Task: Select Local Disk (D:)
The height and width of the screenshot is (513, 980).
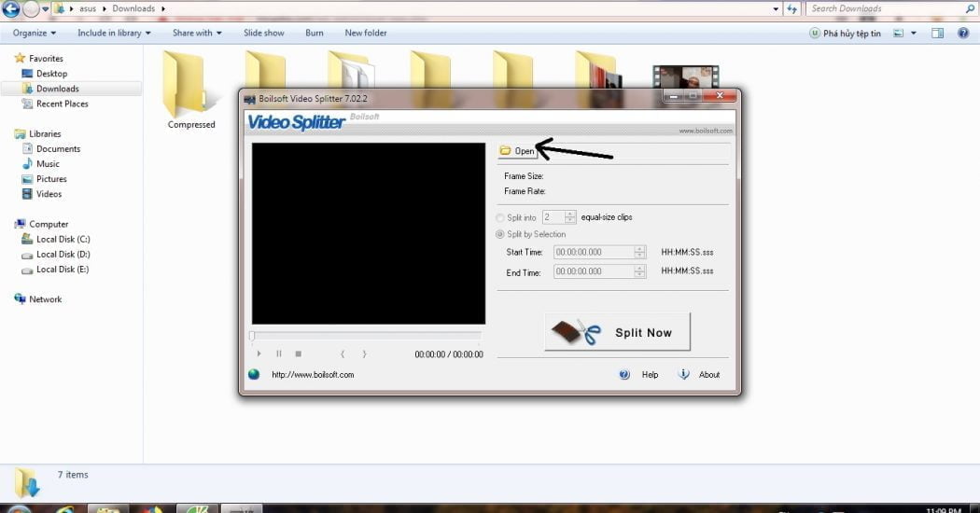Action: coord(63,254)
